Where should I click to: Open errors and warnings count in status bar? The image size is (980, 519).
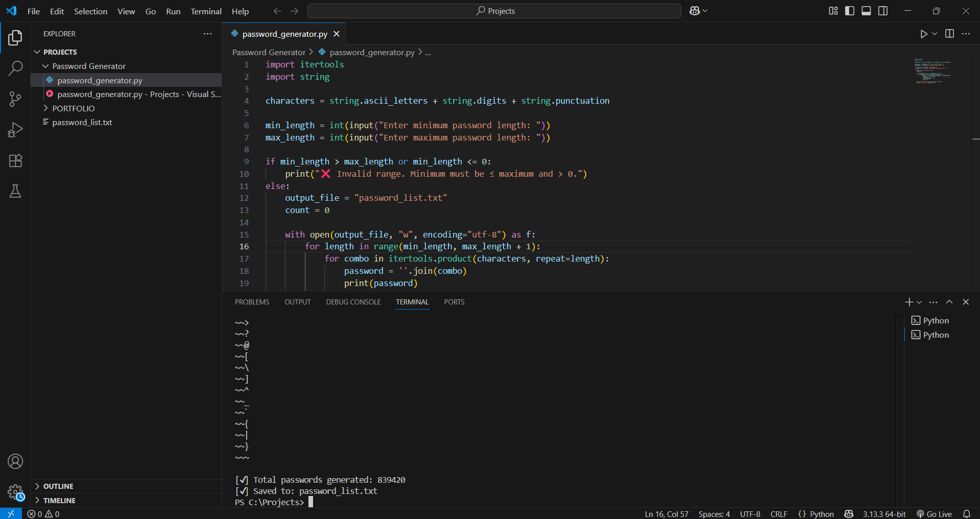pyautogui.click(x=43, y=514)
